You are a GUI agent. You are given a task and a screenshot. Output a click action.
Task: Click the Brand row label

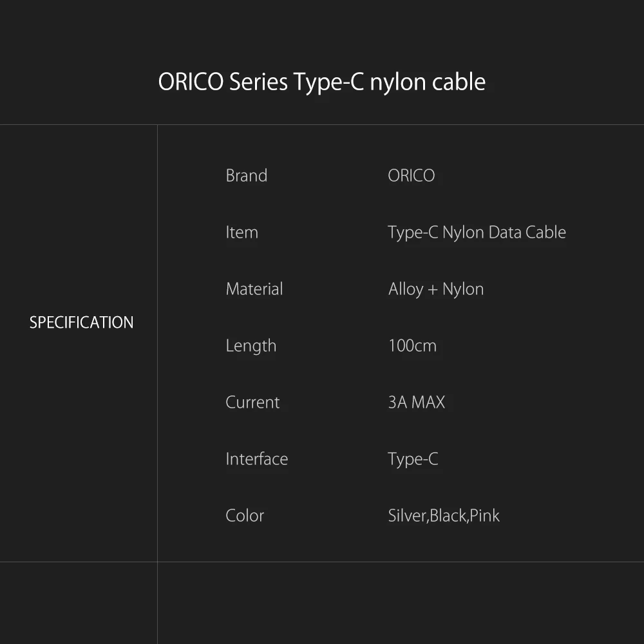[x=246, y=176]
